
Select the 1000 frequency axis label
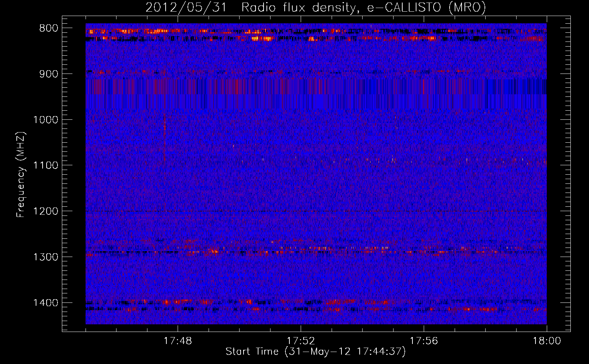click(46, 120)
